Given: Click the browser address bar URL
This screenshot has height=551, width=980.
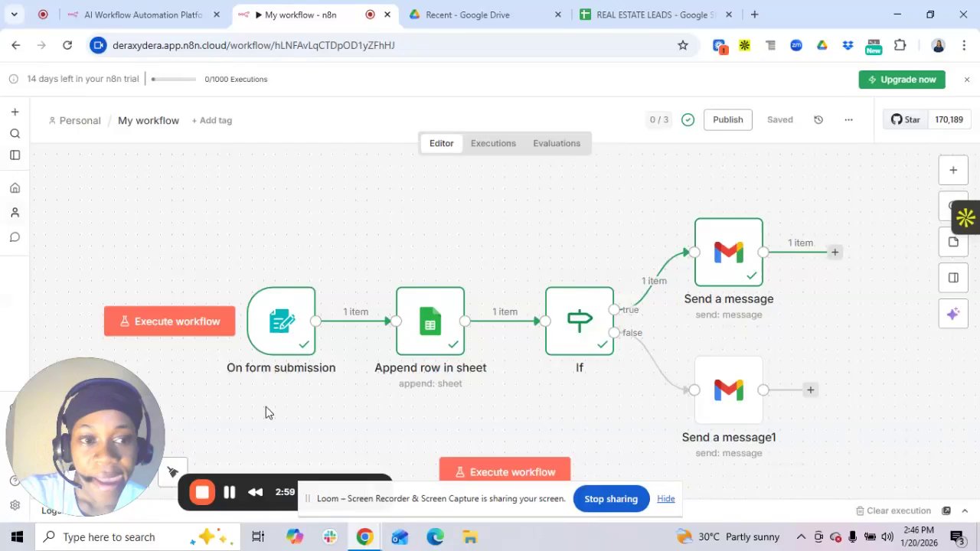Looking at the screenshot, I should [x=253, y=45].
